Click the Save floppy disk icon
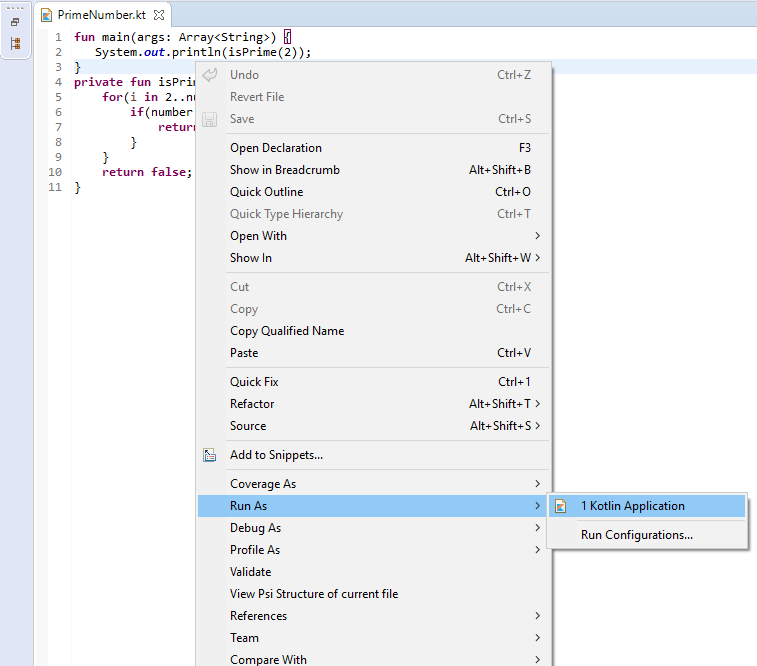 click(x=210, y=119)
